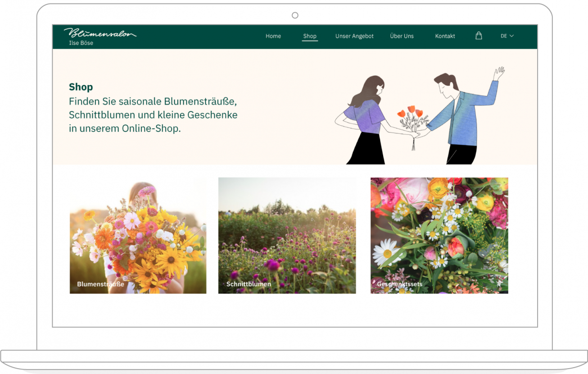
Task: Click the 'Finden Sie saisonale Blumensträuße' text
Action: tap(153, 101)
